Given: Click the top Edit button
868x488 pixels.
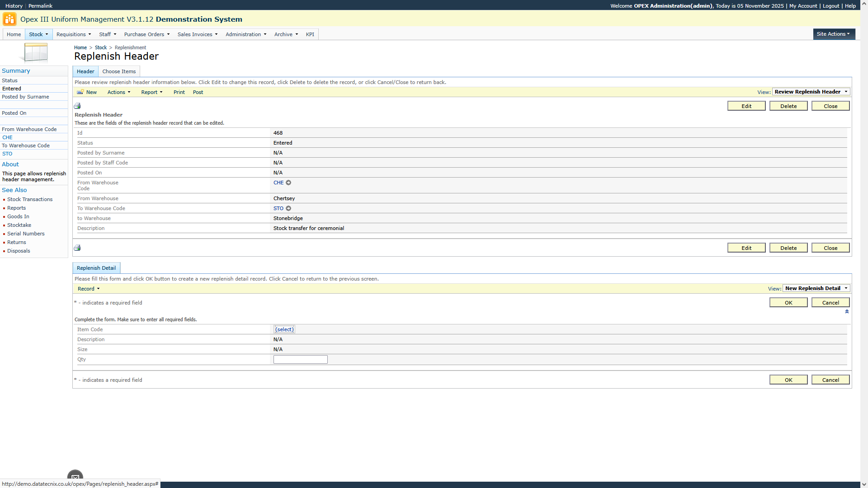Looking at the screenshot, I should coord(746,106).
